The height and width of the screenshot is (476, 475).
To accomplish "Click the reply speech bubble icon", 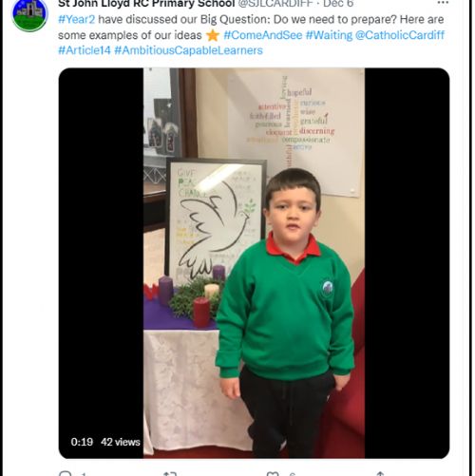I will click(66, 473).
